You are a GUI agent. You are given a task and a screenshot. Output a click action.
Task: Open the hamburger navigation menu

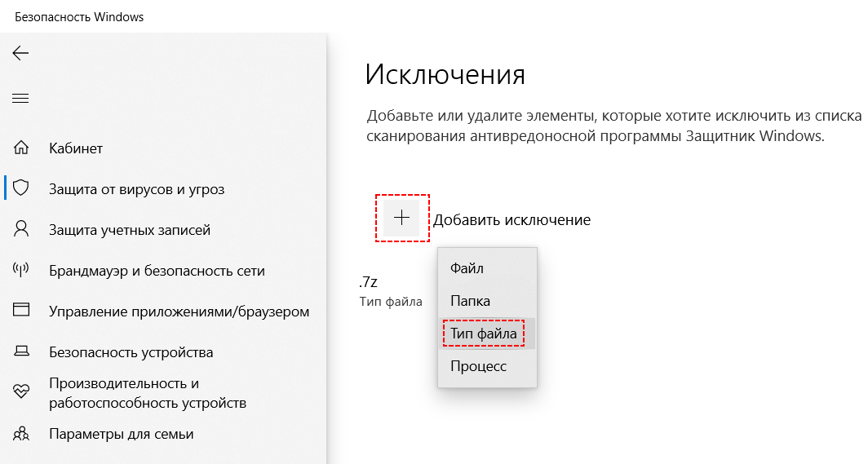[20, 99]
